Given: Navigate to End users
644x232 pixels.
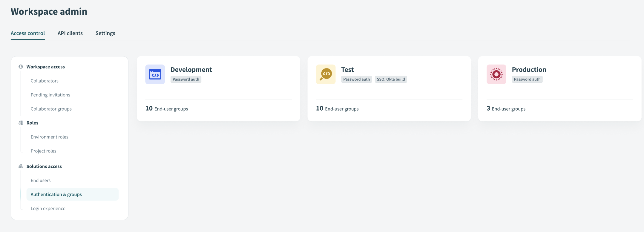Looking at the screenshot, I should click(41, 180).
